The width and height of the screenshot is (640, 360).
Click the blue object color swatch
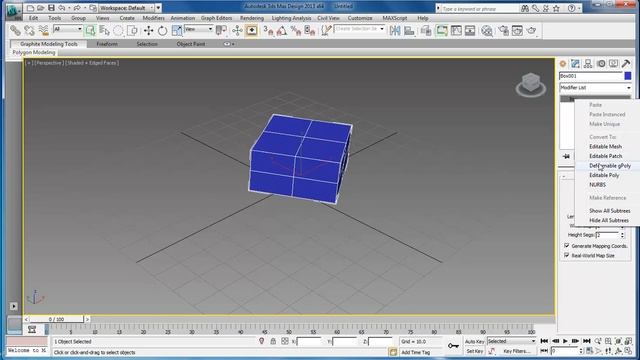point(628,76)
